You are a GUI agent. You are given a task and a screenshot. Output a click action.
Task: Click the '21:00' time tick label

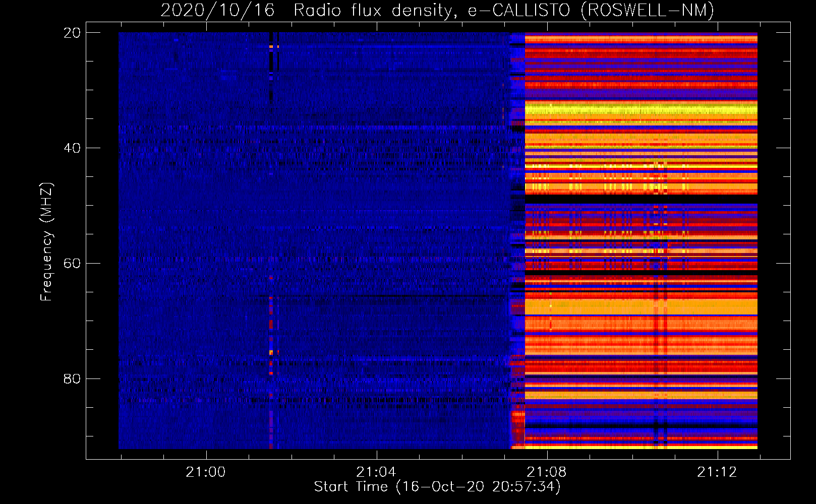pos(206,472)
